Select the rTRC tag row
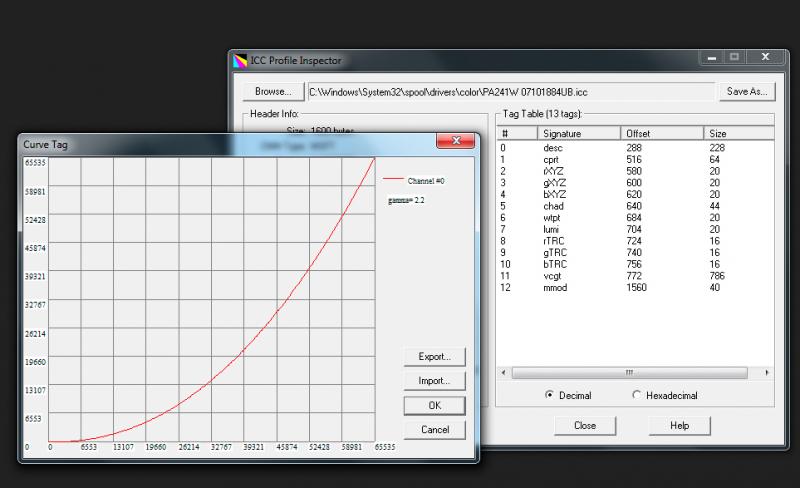This screenshot has width=800, height=488. click(x=635, y=241)
